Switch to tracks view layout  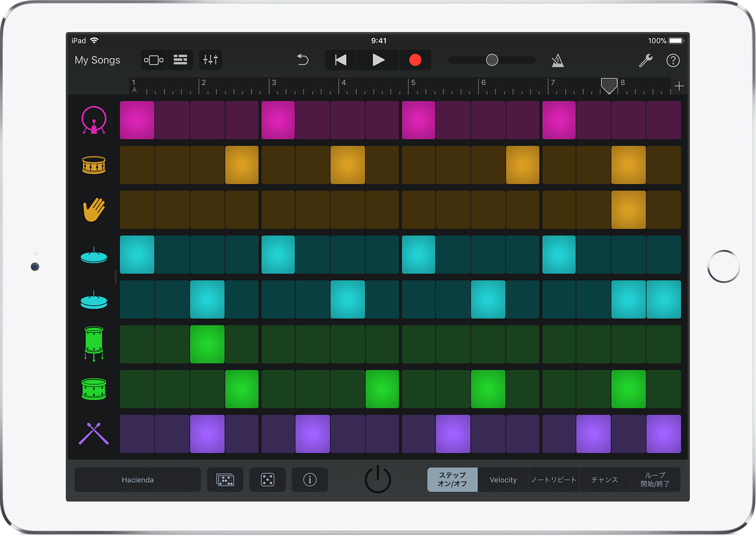click(180, 60)
